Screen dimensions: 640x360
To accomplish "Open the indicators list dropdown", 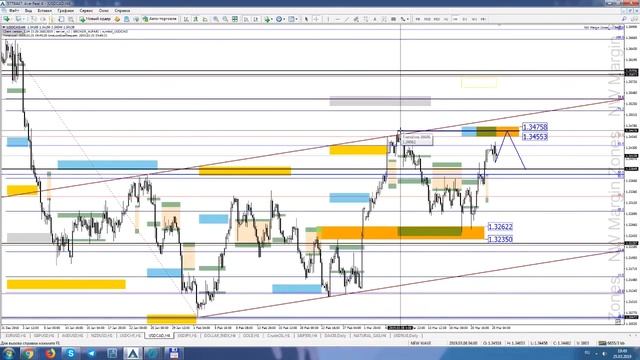I will pyautogui.click(x=272, y=19).
